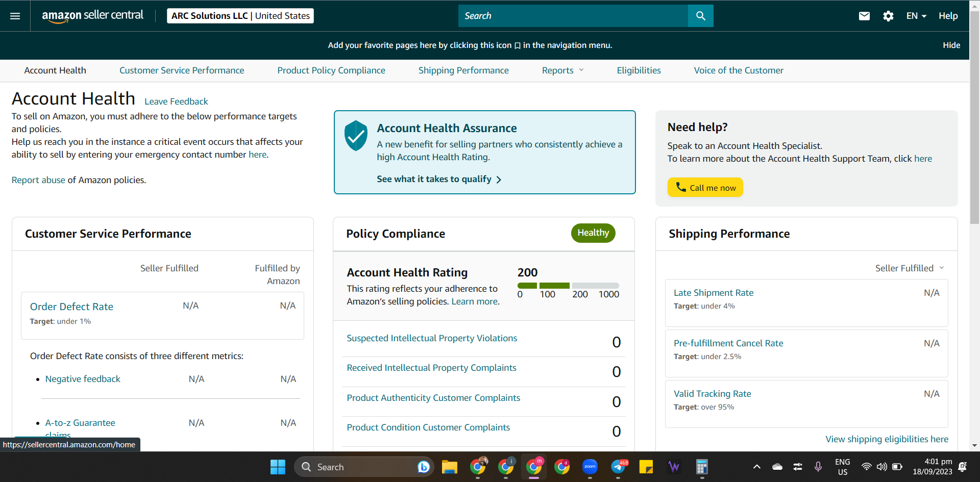
Task: Open the EN language dropdown
Action: click(916, 16)
